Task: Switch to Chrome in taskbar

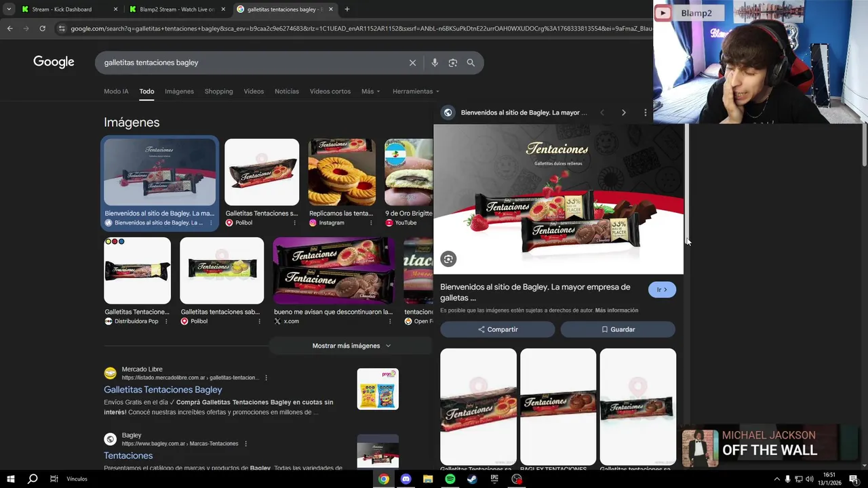Action: tap(384, 479)
